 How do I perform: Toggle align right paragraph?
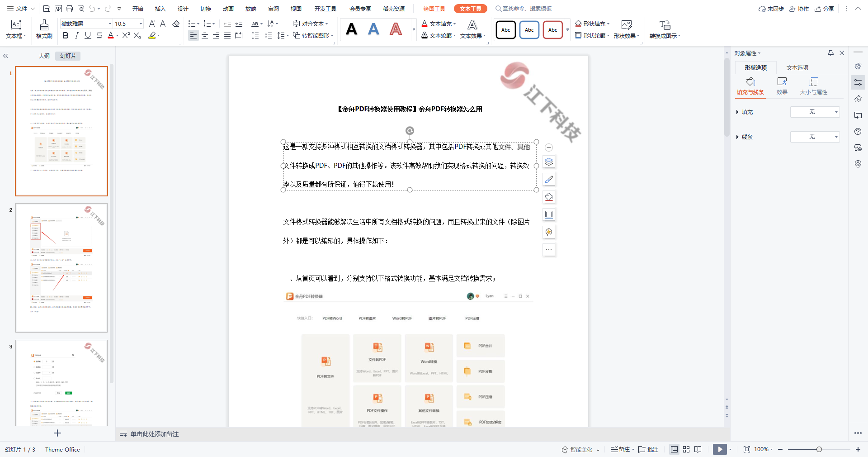[x=216, y=35]
